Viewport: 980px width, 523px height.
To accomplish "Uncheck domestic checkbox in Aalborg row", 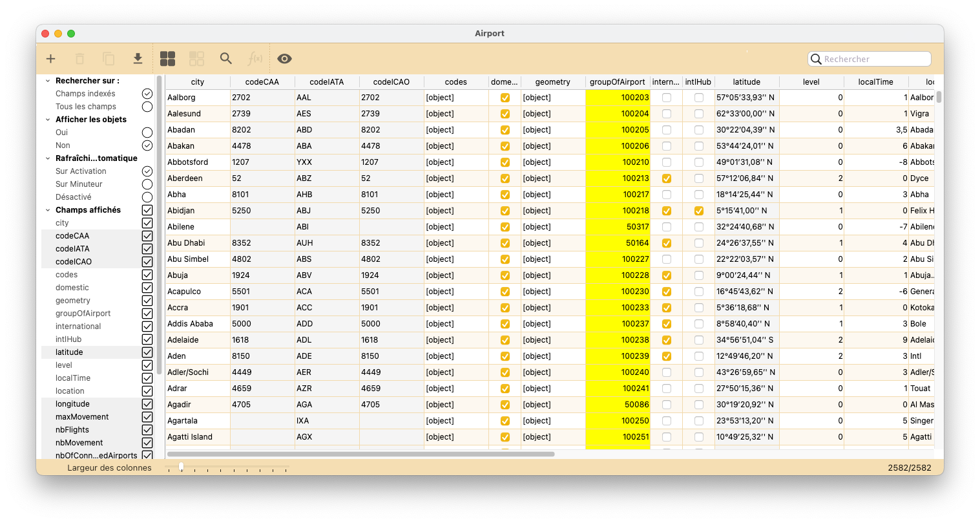I will point(505,98).
